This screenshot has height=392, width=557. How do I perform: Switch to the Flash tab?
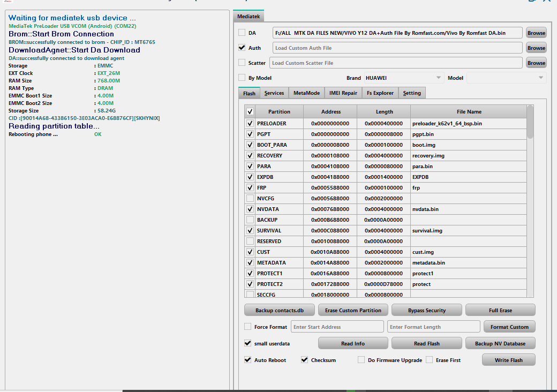[x=249, y=93]
